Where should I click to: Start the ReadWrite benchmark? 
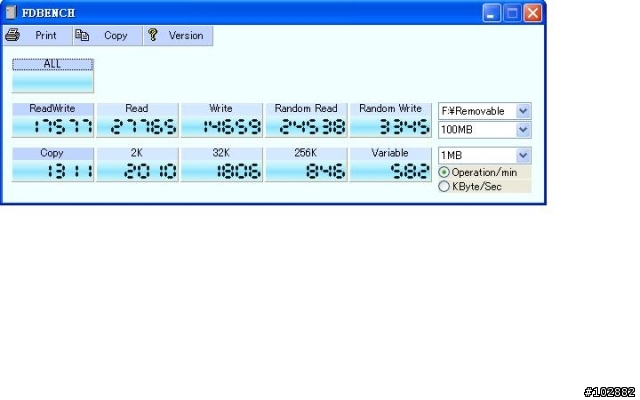(x=53, y=120)
